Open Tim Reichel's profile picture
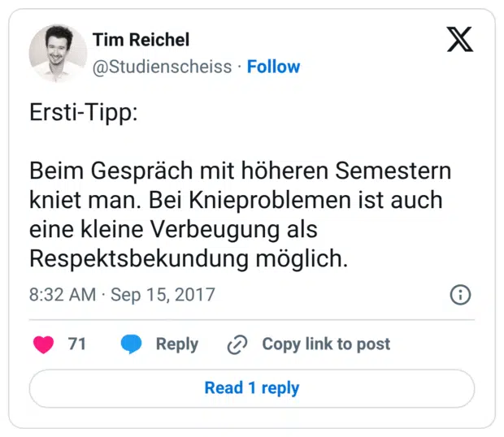 (x=58, y=53)
